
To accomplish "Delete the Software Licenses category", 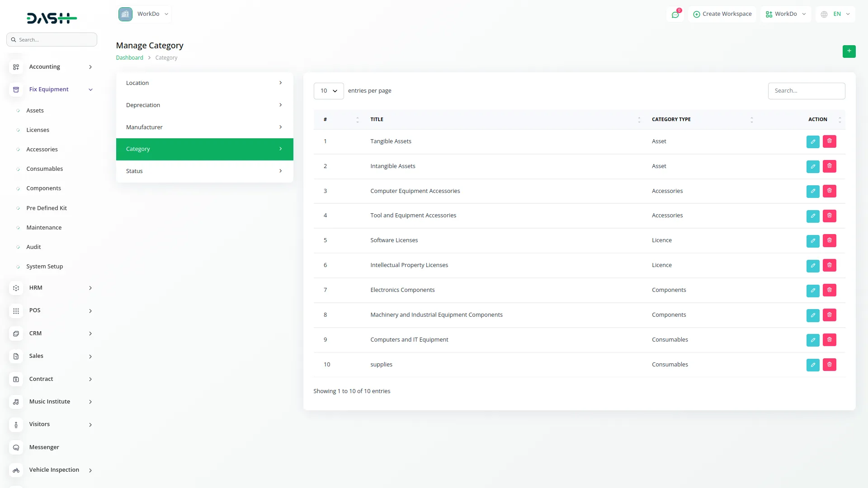I will tap(829, 240).
